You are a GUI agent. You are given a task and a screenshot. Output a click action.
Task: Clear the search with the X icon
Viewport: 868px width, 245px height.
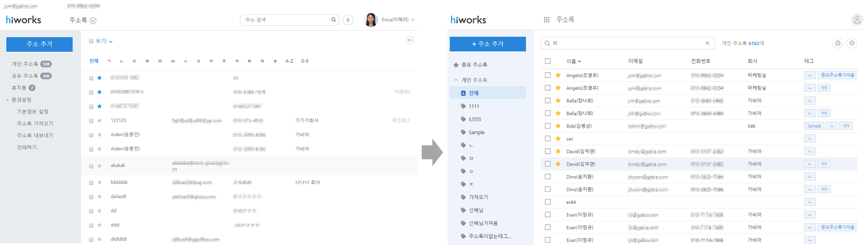coord(707,43)
